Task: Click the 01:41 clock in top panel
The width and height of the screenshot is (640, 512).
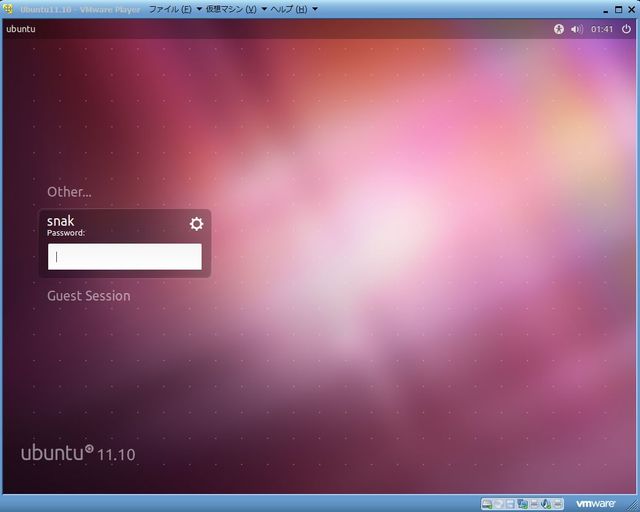Action: coord(602,29)
